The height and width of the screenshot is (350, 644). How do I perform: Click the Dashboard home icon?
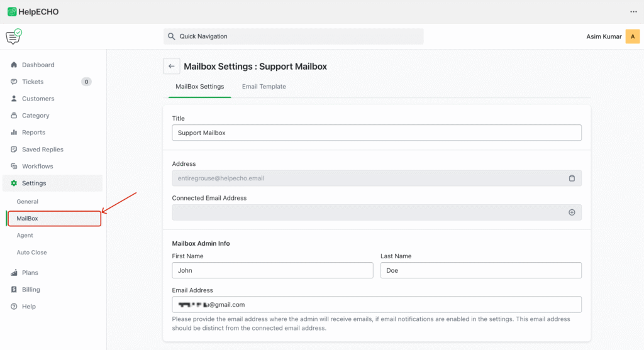click(14, 65)
